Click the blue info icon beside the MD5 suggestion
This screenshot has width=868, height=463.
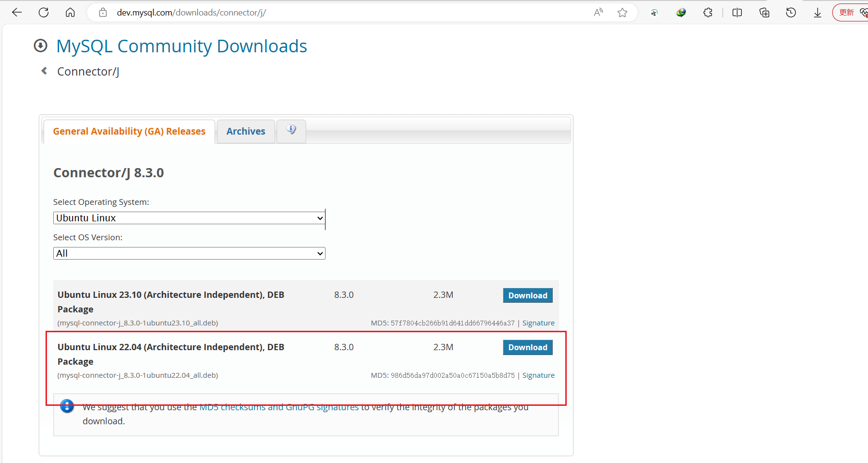tap(67, 406)
